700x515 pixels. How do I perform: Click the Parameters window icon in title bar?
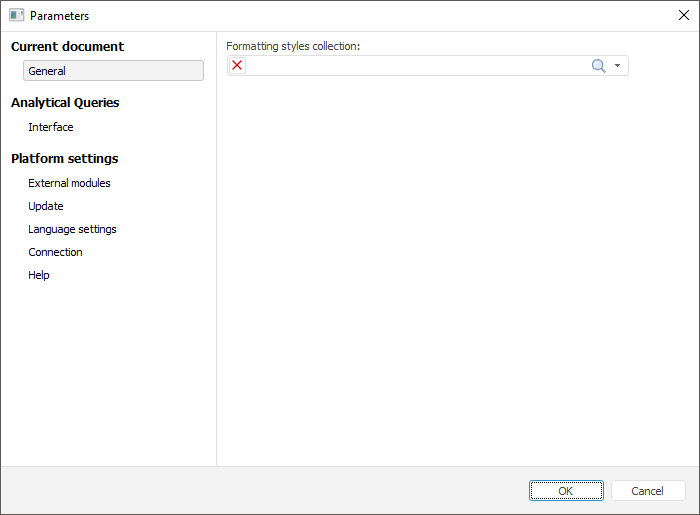coord(16,16)
